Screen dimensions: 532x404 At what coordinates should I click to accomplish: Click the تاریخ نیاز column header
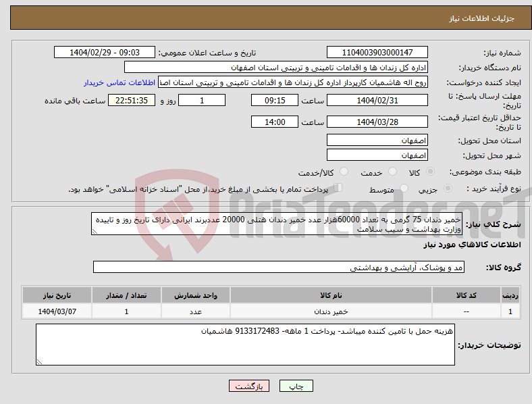(57, 295)
